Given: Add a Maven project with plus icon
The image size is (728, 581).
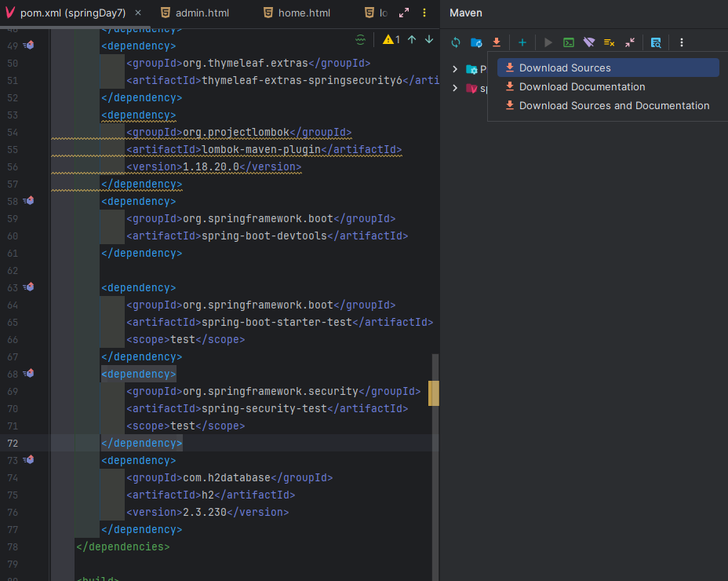Looking at the screenshot, I should 522,42.
